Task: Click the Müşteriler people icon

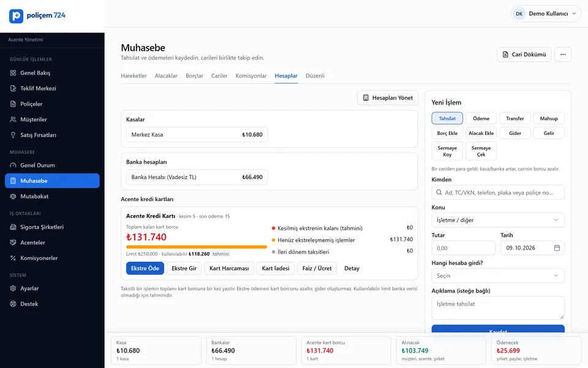Action: point(13,120)
